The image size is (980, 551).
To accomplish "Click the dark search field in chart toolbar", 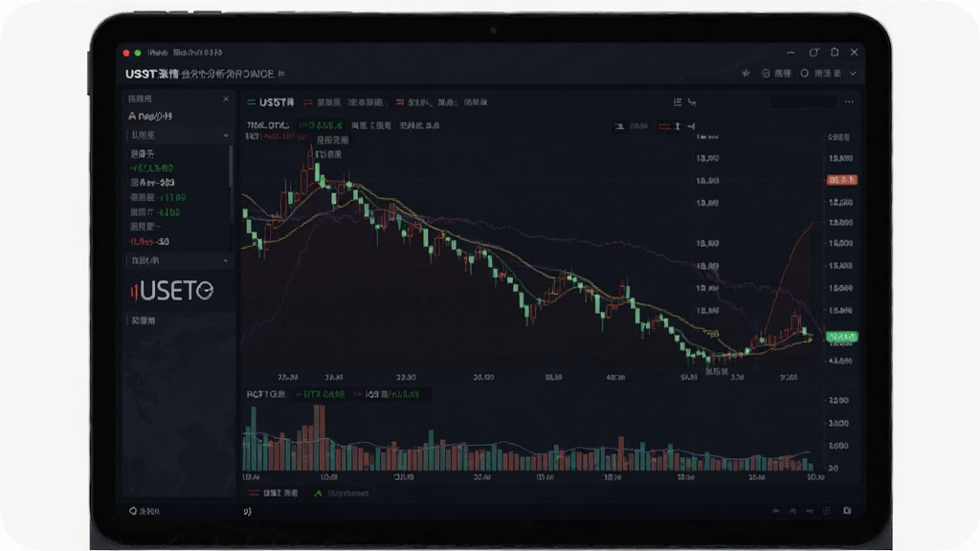I will tap(803, 101).
